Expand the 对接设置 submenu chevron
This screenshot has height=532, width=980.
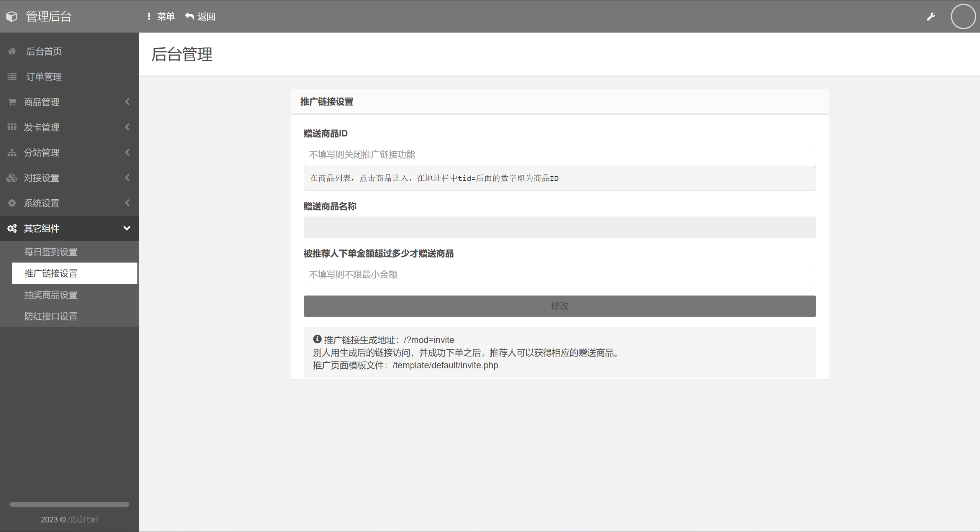(127, 178)
